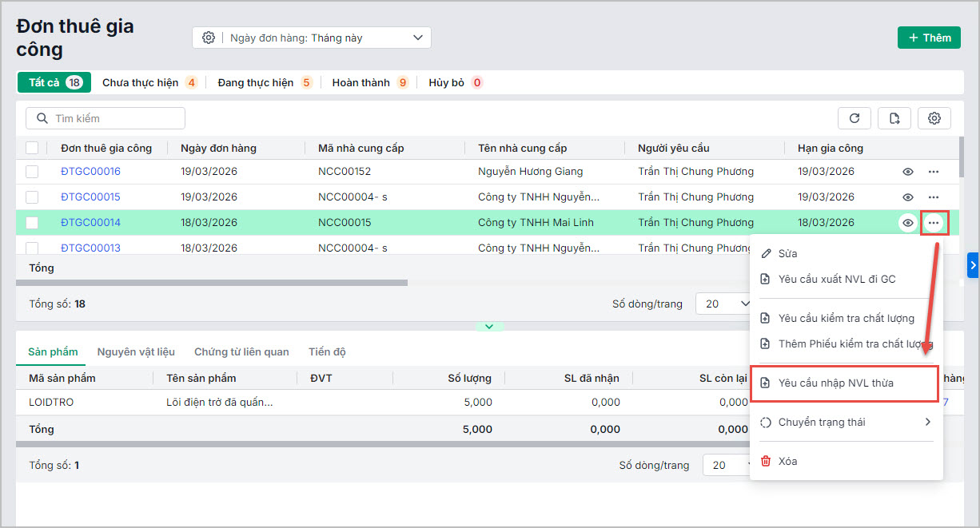Viewport: 980px width, 528px height.
Task: Click Số lượng column header
Action: pos(469,378)
